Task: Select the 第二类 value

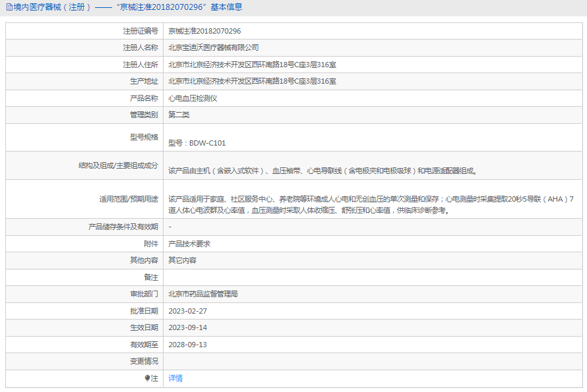Action: (179, 115)
